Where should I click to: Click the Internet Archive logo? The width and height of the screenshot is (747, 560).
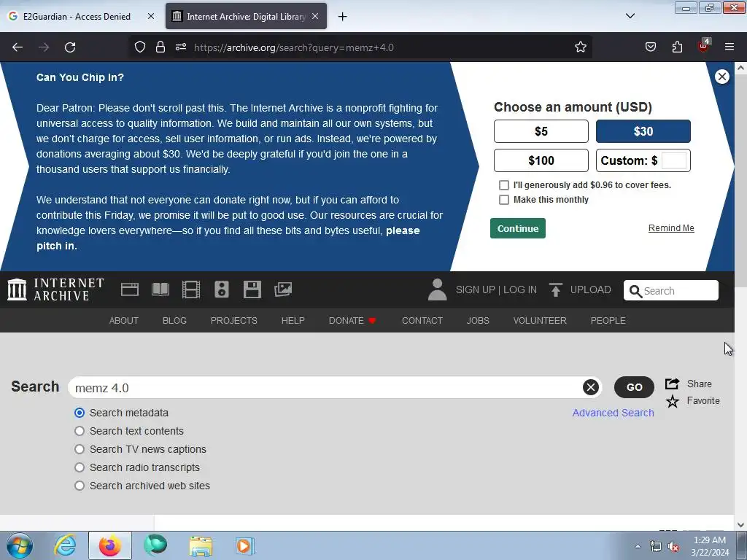pos(55,289)
